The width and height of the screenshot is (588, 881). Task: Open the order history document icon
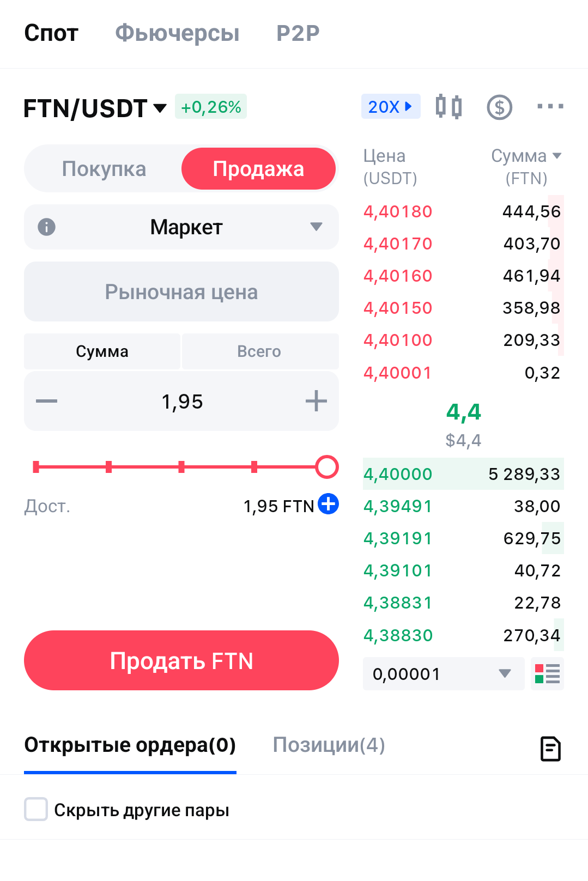(550, 748)
